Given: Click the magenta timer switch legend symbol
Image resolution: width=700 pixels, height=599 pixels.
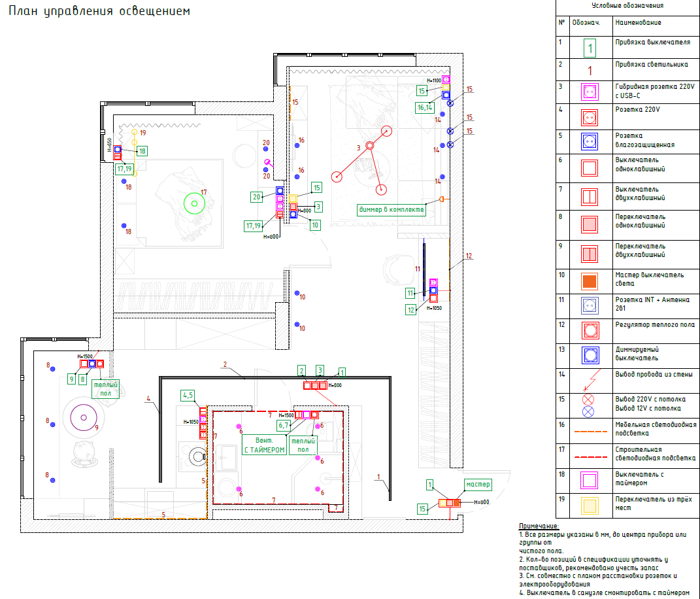Looking at the screenshot, I should (590, 481).
